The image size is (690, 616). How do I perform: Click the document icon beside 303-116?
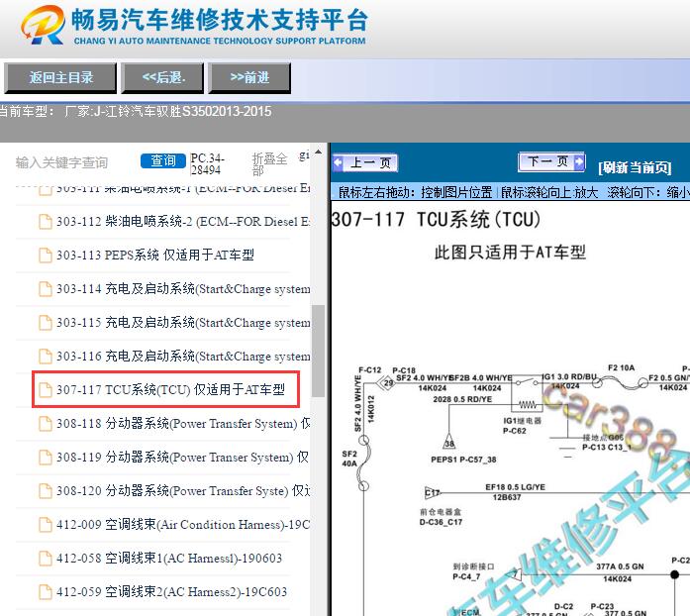(46, 357)
